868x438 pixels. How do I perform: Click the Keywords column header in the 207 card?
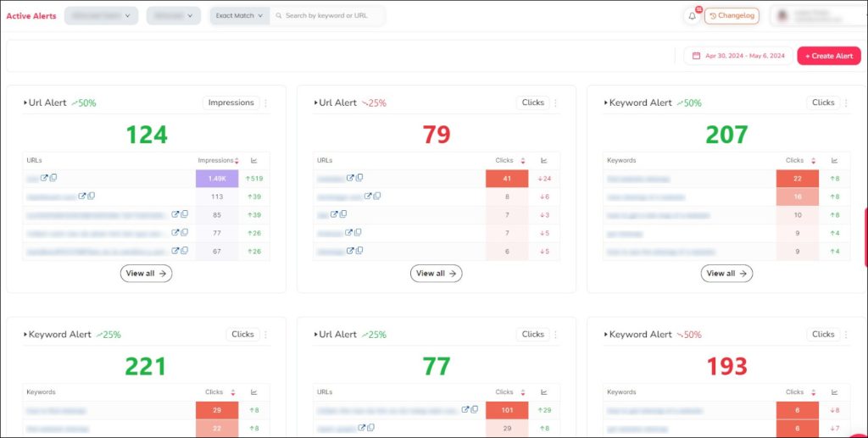point(621,160)
